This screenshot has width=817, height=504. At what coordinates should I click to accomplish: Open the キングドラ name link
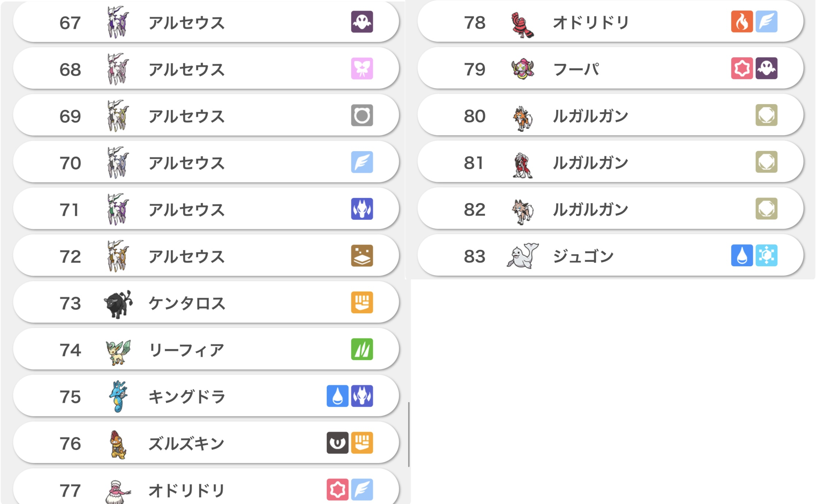186,397
